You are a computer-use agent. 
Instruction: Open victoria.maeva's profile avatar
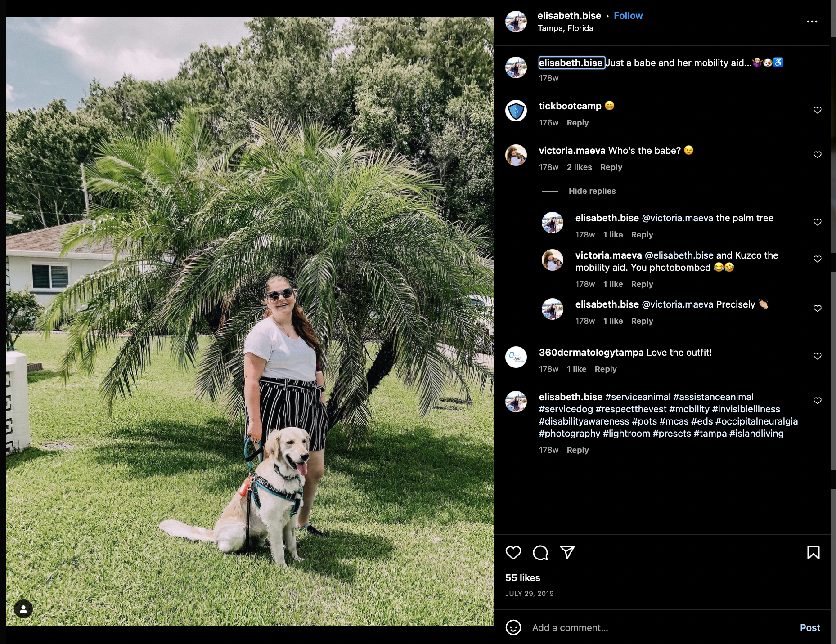516,155
